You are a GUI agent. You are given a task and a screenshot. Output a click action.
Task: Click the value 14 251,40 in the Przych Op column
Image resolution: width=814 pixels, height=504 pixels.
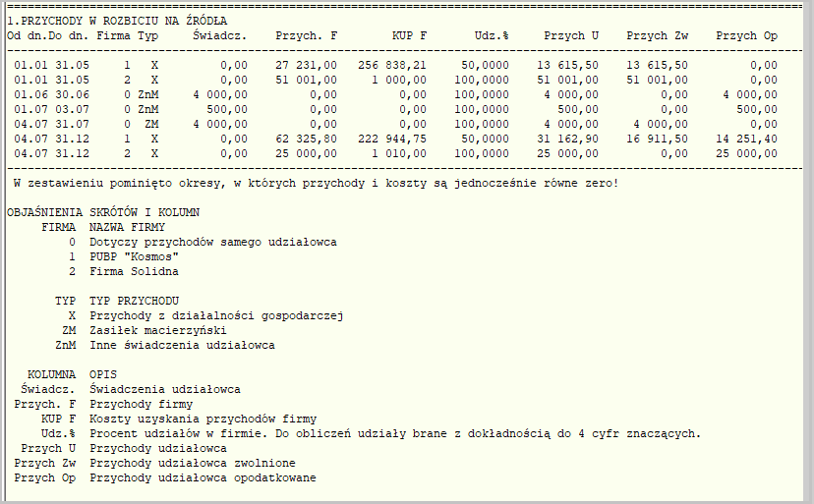tap(746, 140)
